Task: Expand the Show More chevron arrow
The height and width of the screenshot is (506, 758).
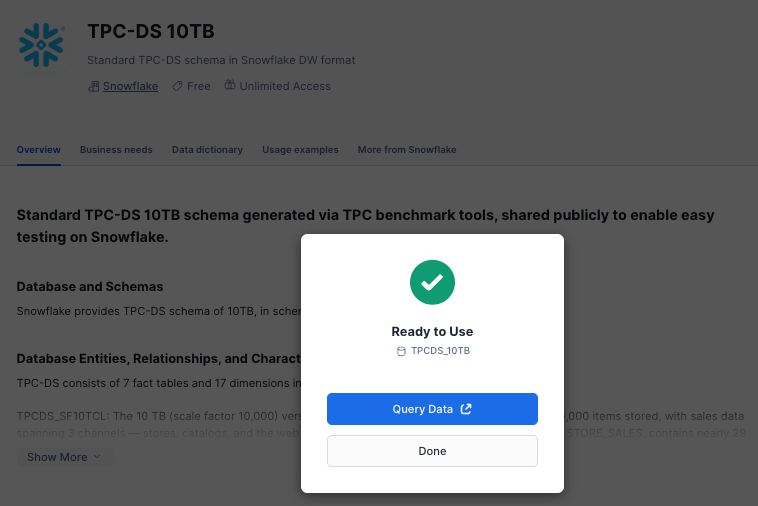Action: point(97,457)
